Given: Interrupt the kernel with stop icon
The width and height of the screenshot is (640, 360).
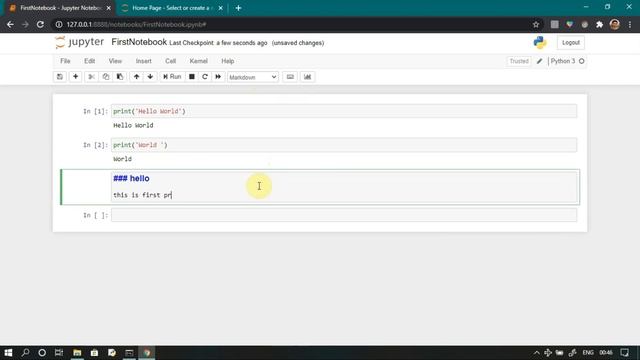Looking at the screenshot, I should pos(191,77).
